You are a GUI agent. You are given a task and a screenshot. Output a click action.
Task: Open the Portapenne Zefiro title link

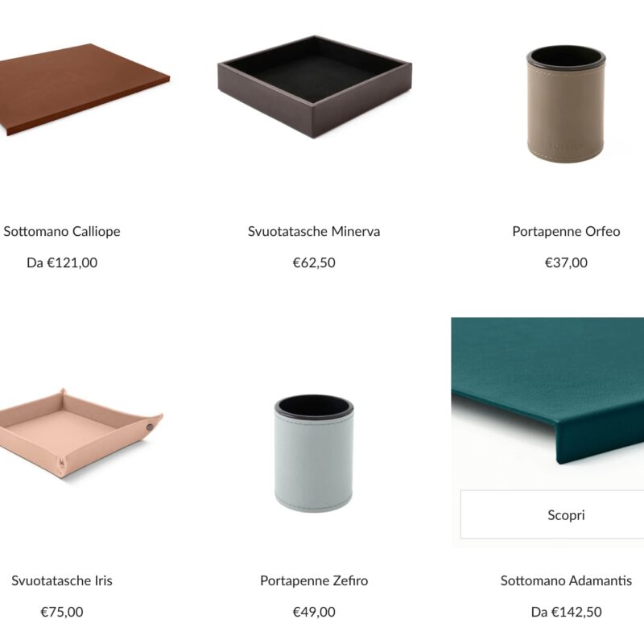coord(314,580)
